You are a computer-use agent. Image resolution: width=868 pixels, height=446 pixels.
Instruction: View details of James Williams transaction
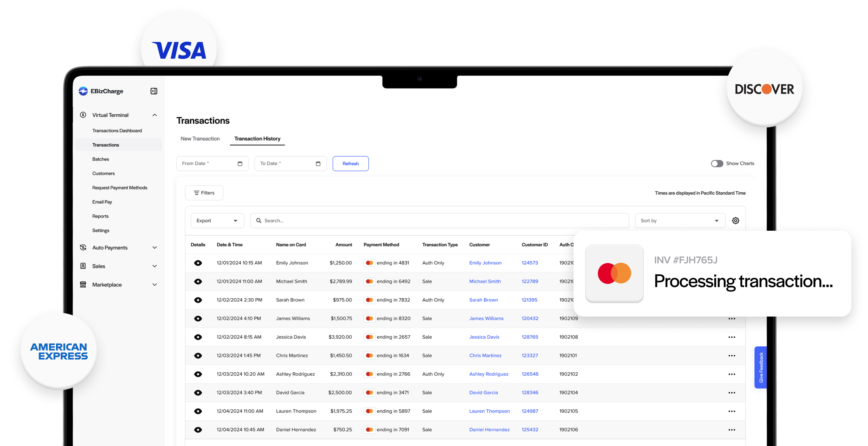coord(198,319)
